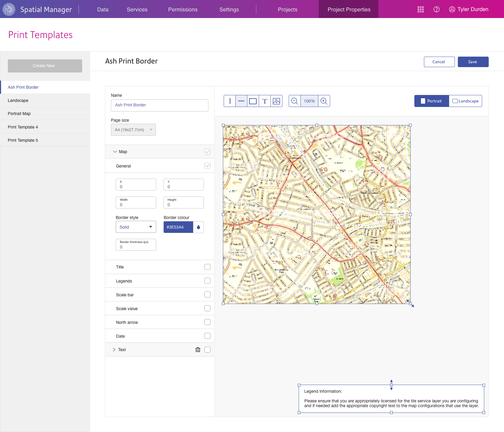Click the Height input field
This screenshot has width=504, height=432.
click(x=183, y=203)
